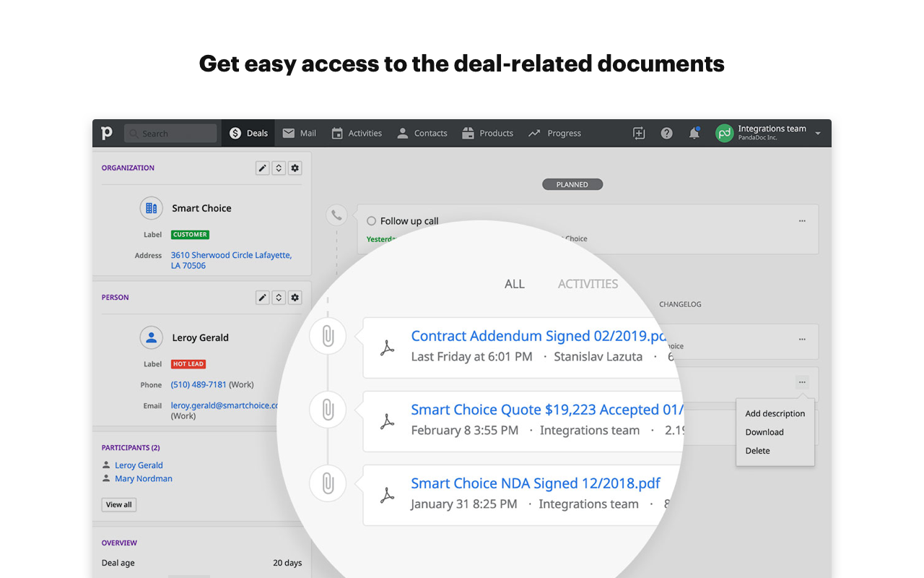Click the Smart Choice organization building icon
This screenshot has height=578, width=924.
[x=151, y=208]
